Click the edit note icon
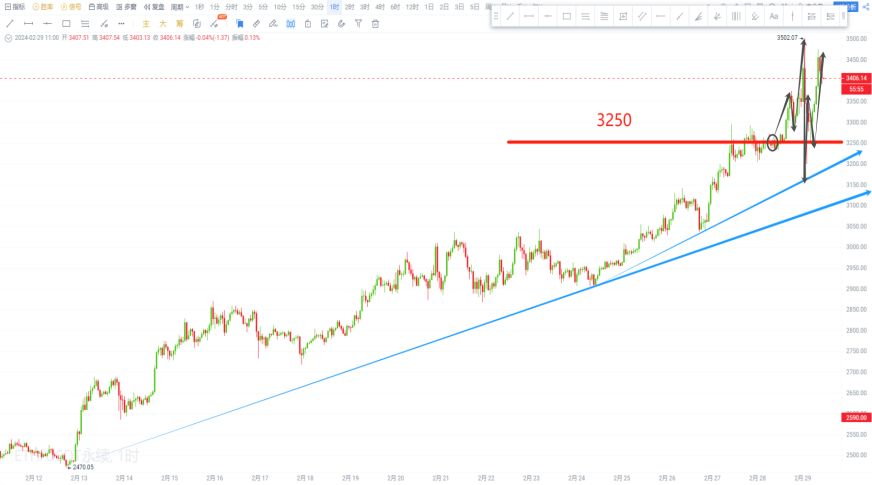872x485 pixels. tap(325, 23)
